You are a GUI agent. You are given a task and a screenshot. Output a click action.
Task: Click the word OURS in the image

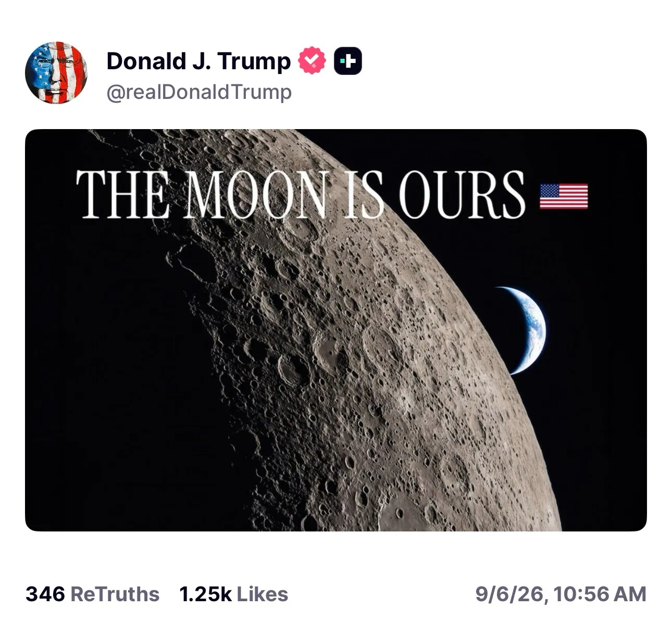(x=462, y=194)
